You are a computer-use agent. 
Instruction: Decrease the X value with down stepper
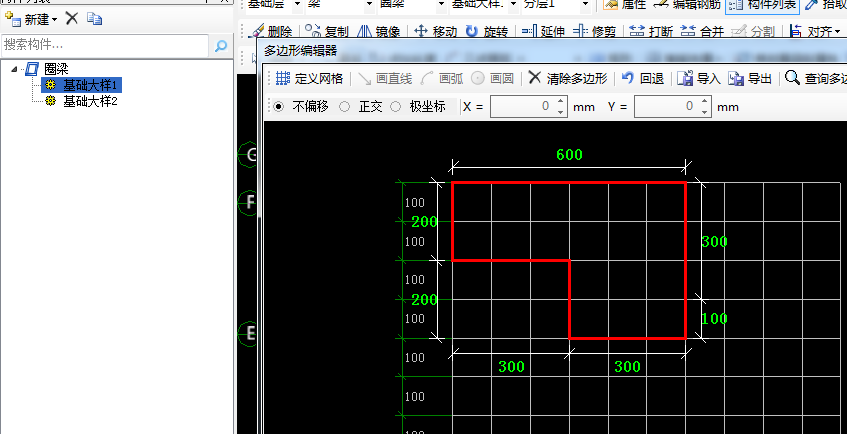tap(561, 112)
